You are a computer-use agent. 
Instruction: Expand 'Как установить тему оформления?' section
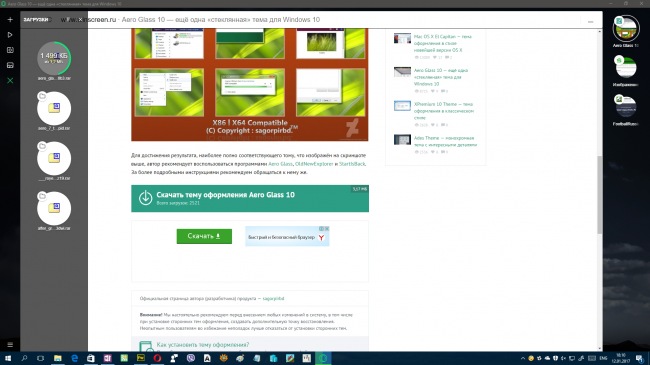click(203, 345)
